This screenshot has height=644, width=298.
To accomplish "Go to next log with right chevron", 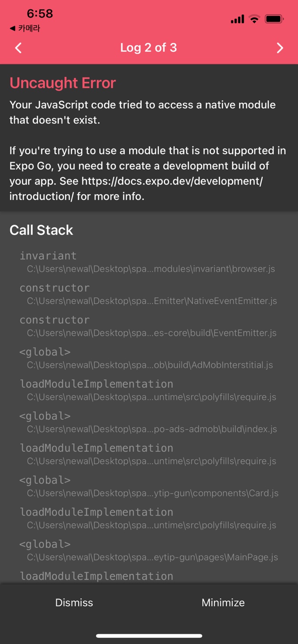I will [x=280, y=48].
